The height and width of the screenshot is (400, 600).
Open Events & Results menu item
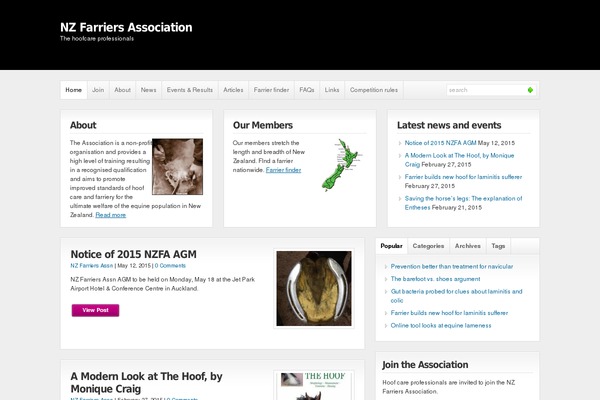click(190, 90)
